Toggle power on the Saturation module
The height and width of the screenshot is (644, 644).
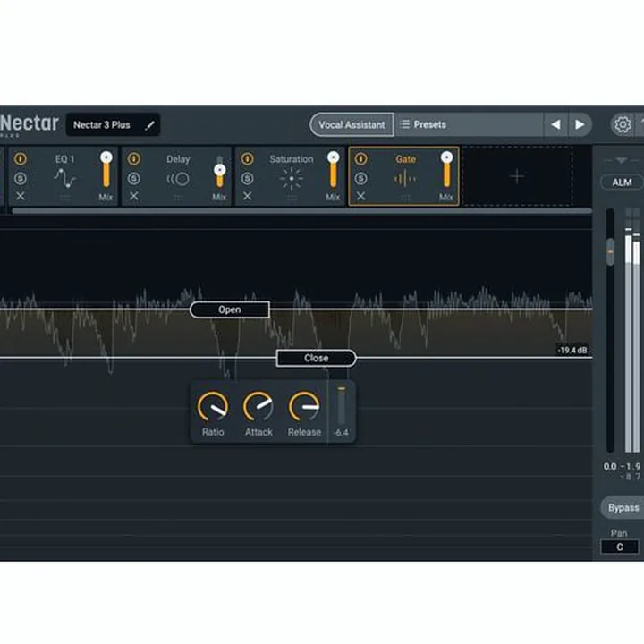[247, 158]
